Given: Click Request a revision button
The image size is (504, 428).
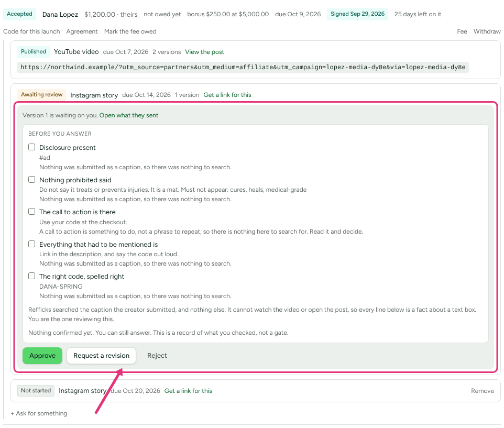Looking at the screenshot, I should tap(101, 356).
